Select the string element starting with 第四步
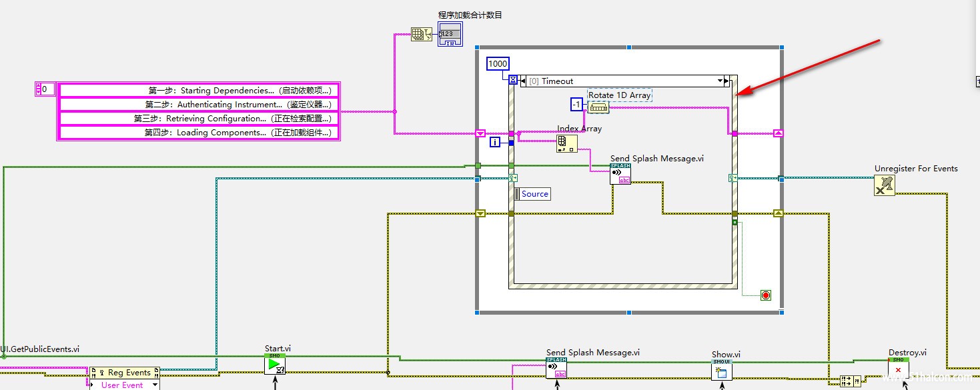980x390 pixels. pos(199,132)
